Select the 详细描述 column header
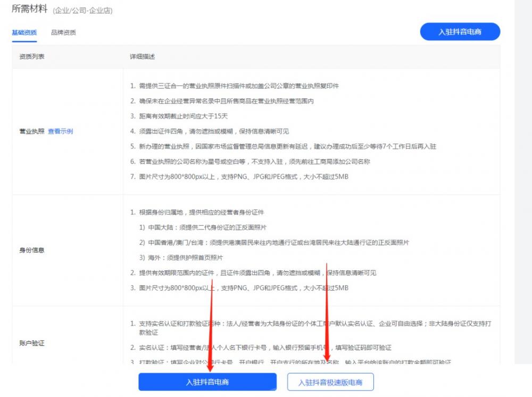The width and height of the screenshot is (532, 397). pyautogui.click(x=142, y=57)
